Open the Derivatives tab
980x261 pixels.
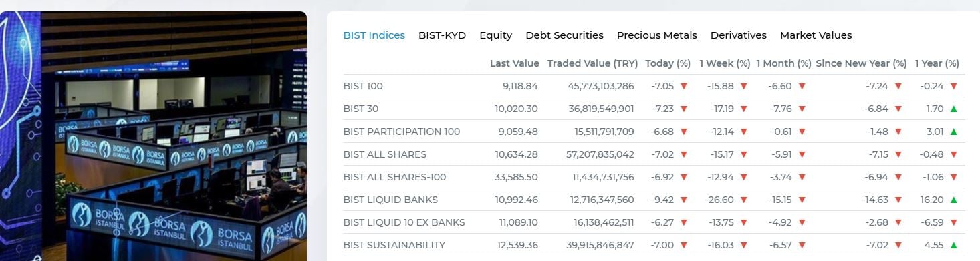738,35
